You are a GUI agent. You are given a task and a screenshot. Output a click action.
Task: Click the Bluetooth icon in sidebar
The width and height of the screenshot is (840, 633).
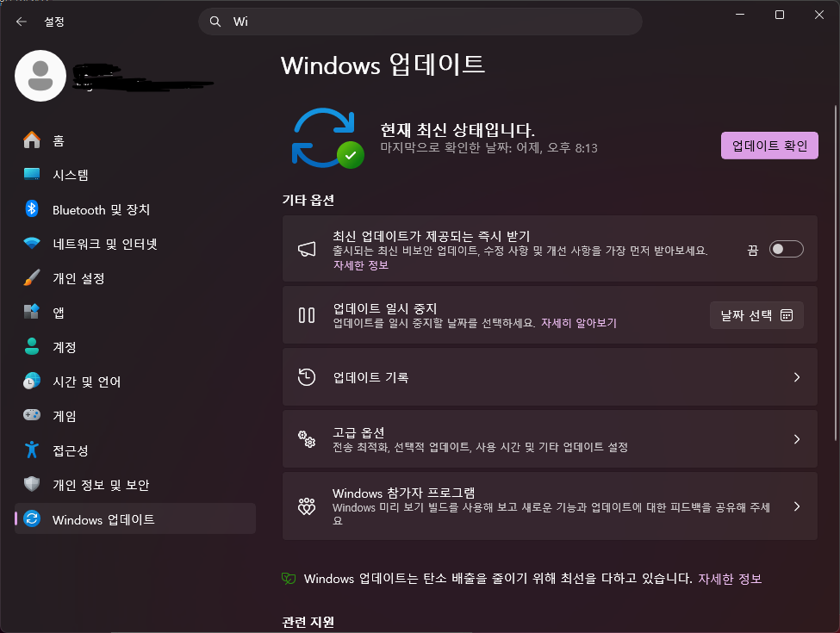pos(32,209)
